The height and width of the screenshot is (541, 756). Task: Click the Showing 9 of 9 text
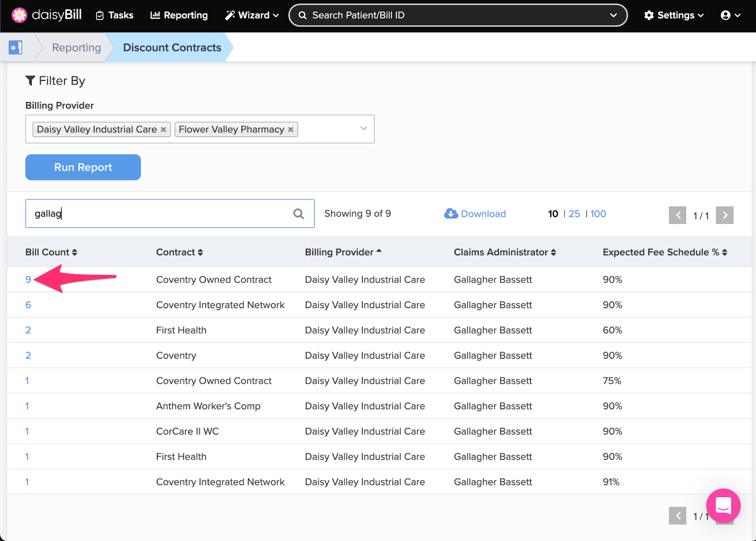click(x=358, y=214)
